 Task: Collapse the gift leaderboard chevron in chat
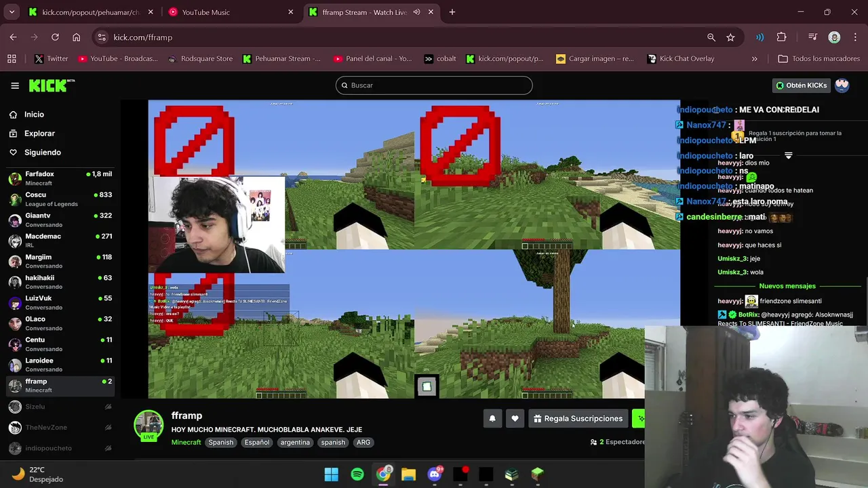tap(788, 156)
